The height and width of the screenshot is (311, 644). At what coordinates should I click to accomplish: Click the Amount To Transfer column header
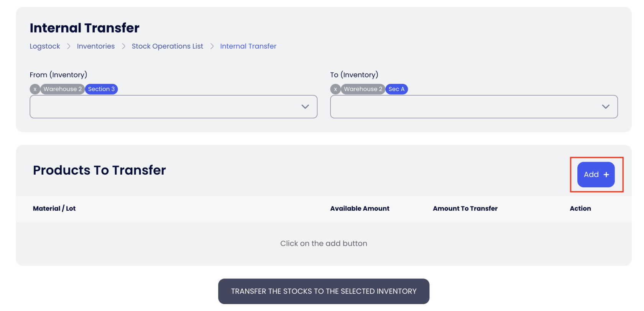[x=465, y=209]
